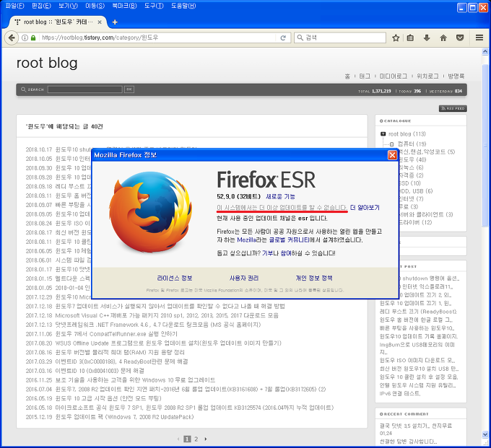Open the HDD, USB (6) category
The image size is (491, 448).
click(416, 191)
